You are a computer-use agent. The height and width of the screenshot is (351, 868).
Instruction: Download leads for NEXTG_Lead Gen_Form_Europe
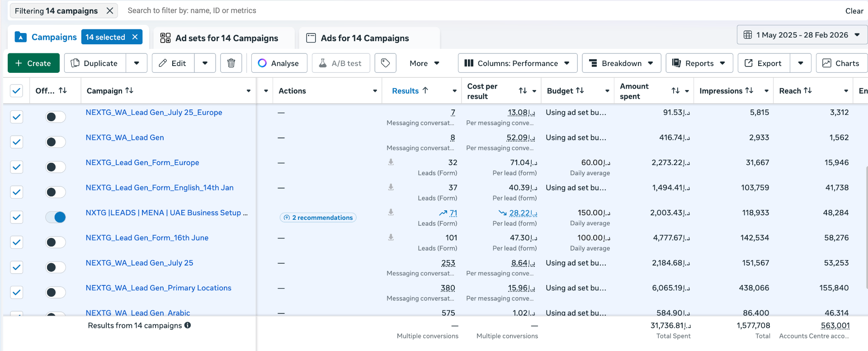391,162
